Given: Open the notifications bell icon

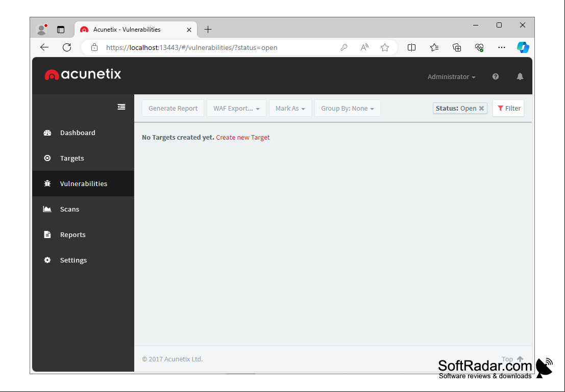Looking at the screenshot, I should tap(520, 76).
